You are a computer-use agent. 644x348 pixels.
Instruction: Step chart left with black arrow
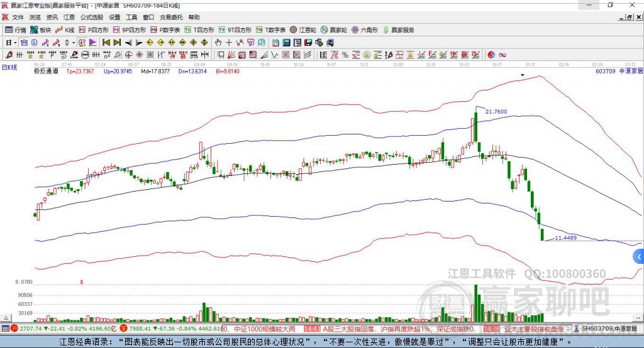128,43
